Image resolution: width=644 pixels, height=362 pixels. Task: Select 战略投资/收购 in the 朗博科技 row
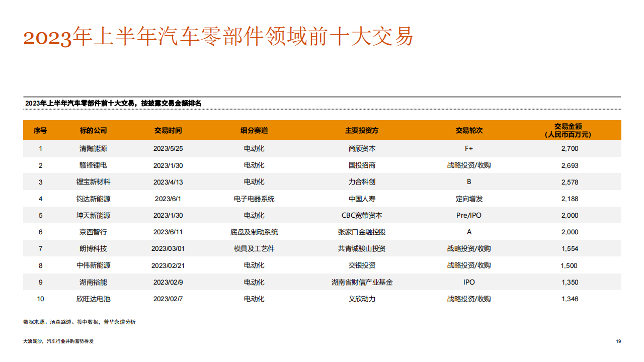tap(469, 248)
